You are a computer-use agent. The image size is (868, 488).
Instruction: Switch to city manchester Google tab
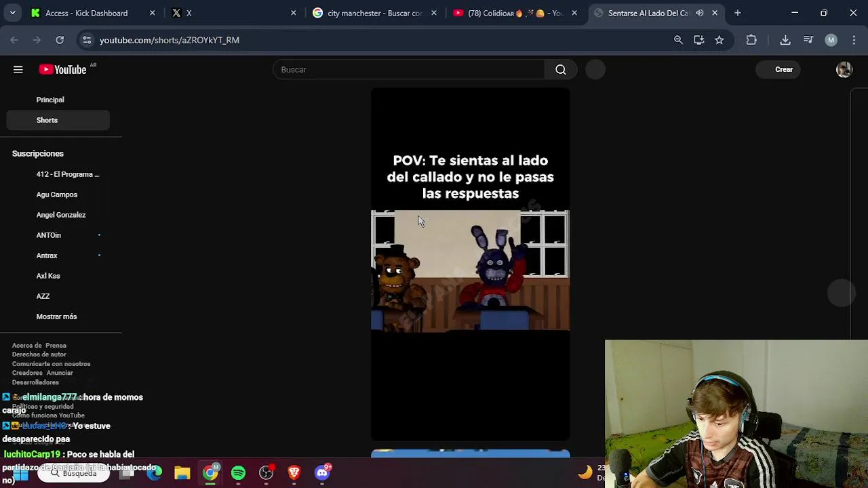click(374, 13)
